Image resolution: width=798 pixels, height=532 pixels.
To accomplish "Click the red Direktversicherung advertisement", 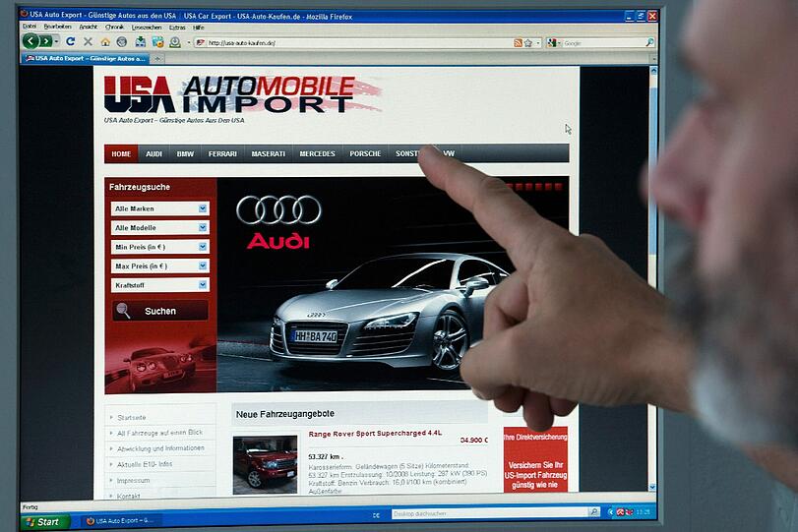I will 535,459.
